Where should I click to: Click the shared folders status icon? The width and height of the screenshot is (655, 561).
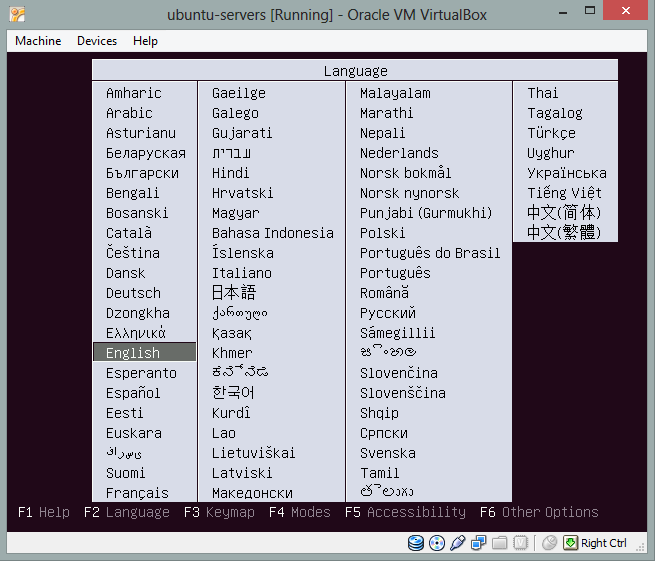coord(499,543)
